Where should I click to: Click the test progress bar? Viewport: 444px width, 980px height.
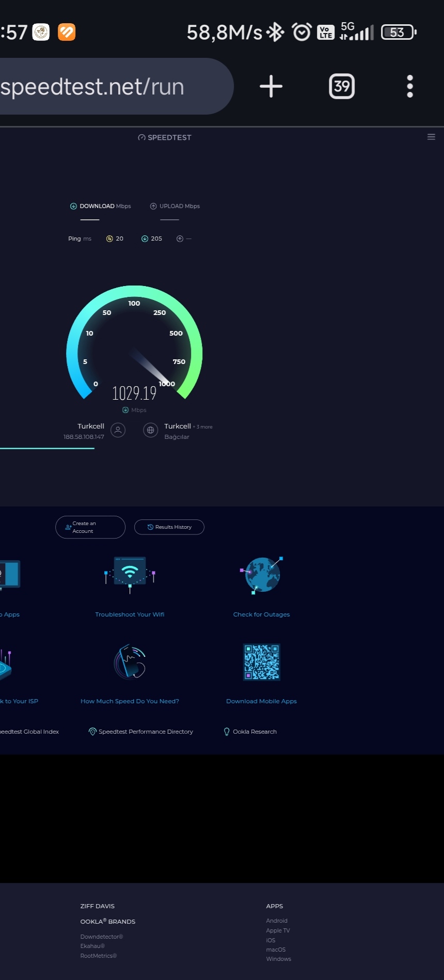coord(47,448)
